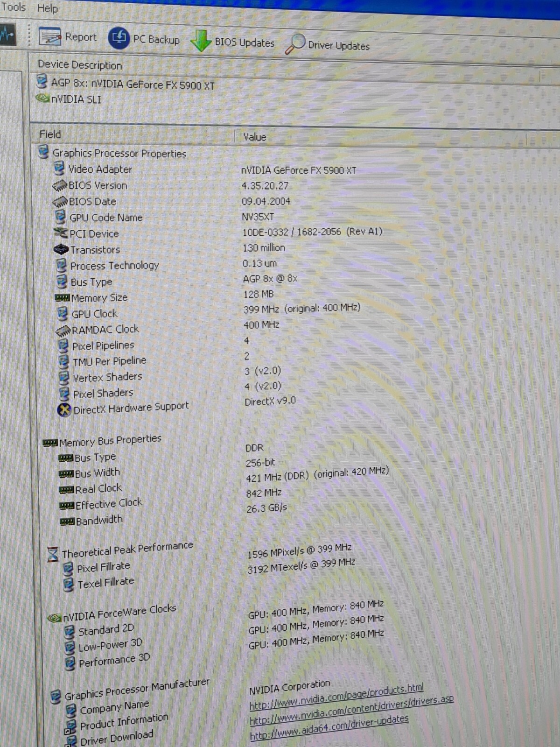Open the nvidia.com products.html link
The height and width of the screenshot is (747, 560).
336,697
